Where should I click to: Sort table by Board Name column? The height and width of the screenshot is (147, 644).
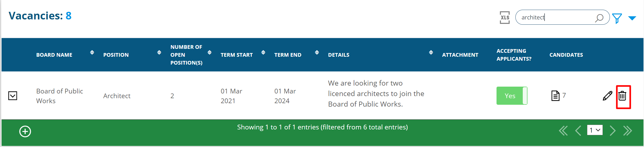(x=92, y=52)
